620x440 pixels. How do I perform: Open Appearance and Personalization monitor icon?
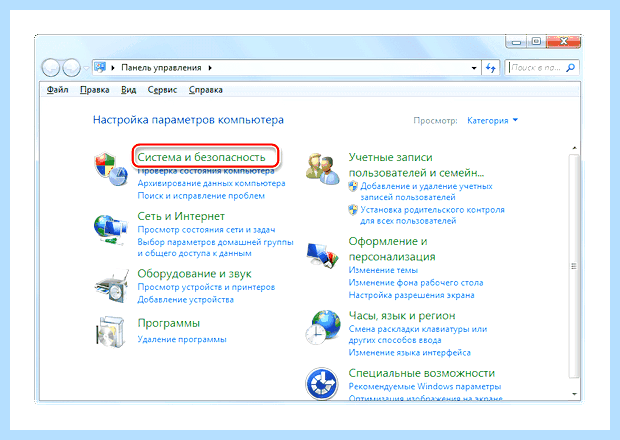pos(323,255)
